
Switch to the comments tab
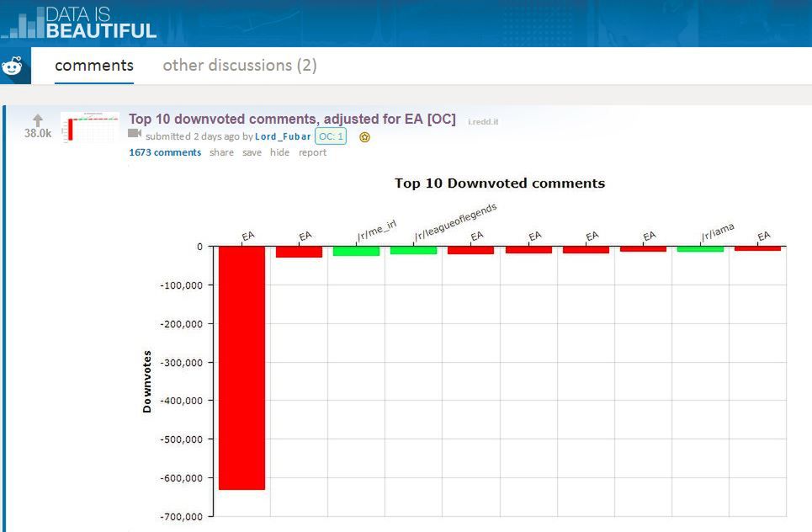pos(94,66)
